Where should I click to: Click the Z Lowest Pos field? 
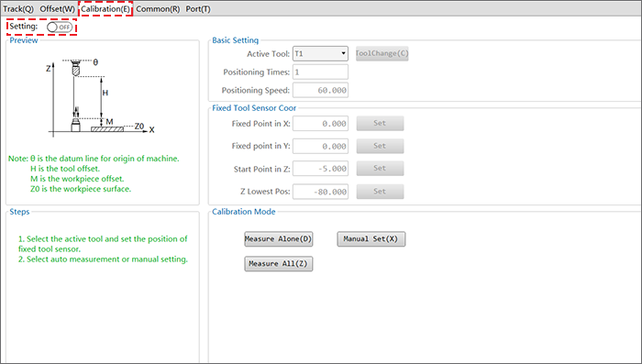coord(320,192)
